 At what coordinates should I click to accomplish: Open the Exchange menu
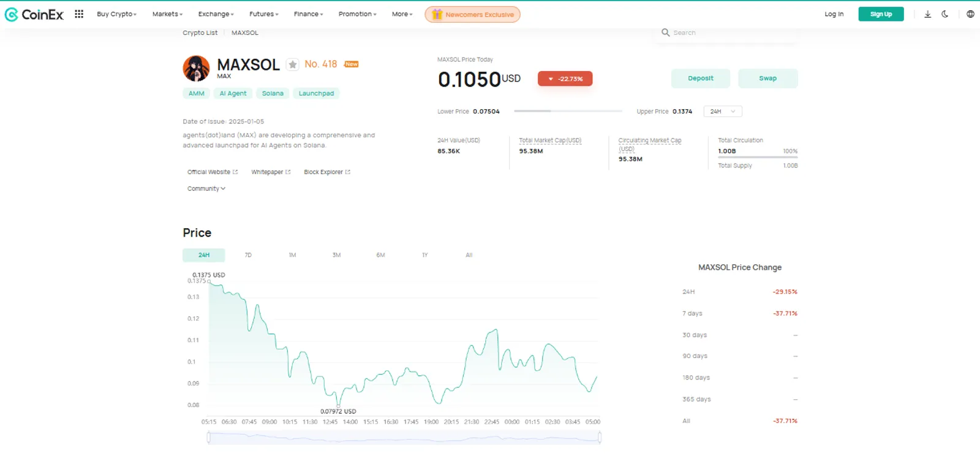[x=216, y=14]
